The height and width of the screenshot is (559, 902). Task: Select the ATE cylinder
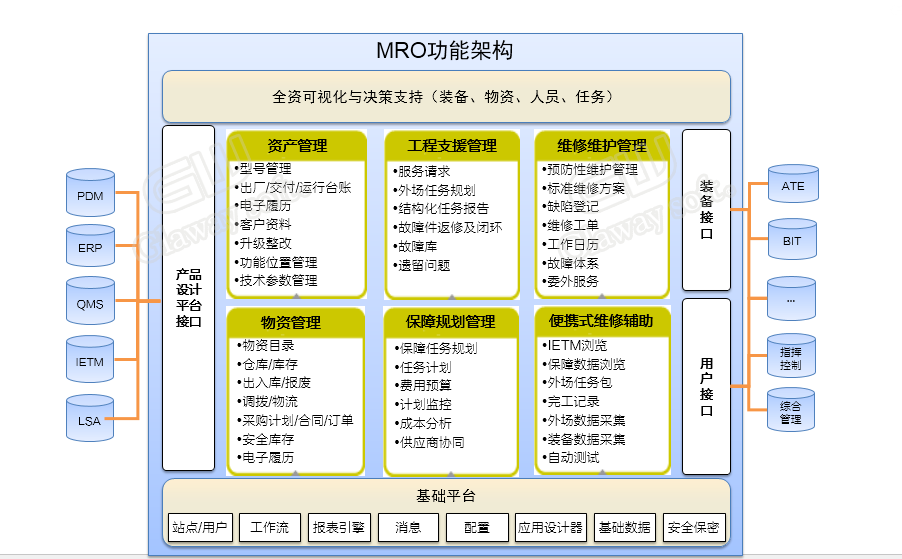(x=793, y=183)
